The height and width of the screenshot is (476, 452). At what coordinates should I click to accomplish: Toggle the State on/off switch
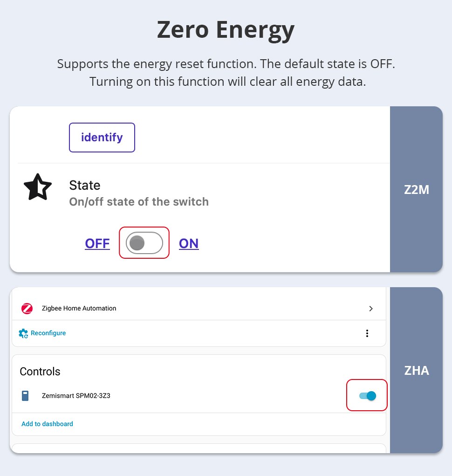144,243
